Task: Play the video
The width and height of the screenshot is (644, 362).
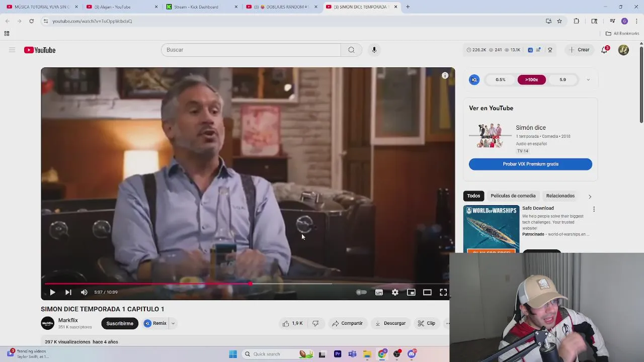Action: tap(52, 292)
